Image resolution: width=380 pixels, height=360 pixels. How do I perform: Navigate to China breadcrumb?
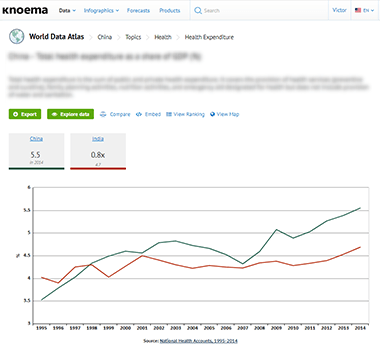click(x=105, y=37)
